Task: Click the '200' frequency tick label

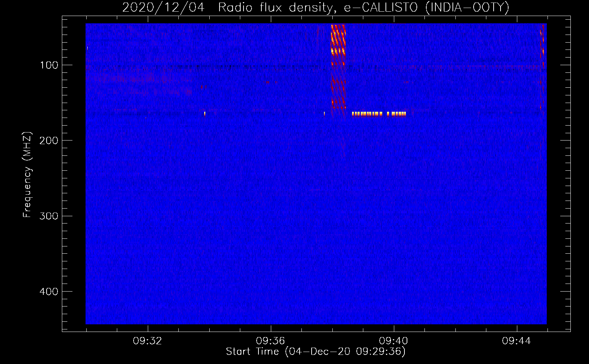Action: coord(49,141)
